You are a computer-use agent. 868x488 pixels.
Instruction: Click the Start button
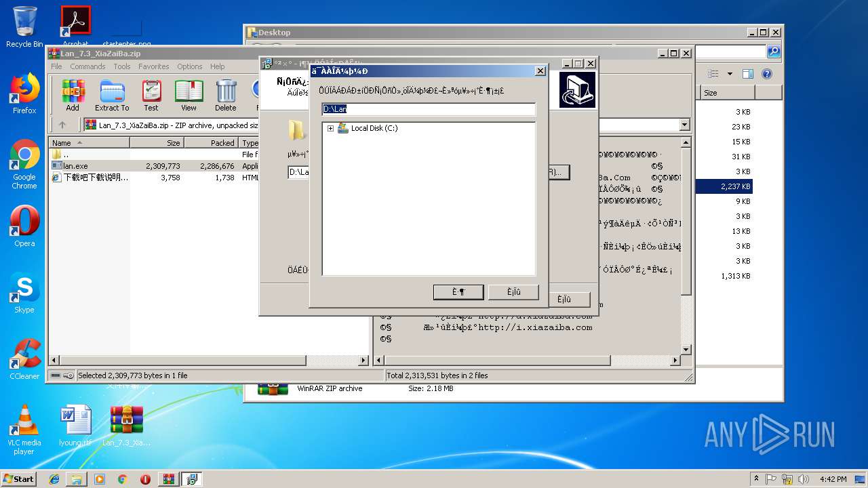tap(18, 479)
